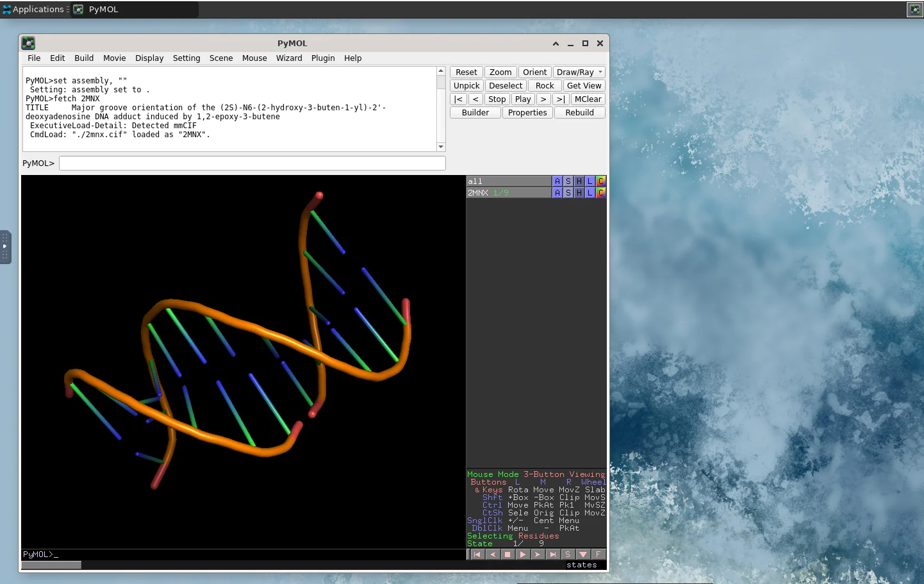Screen dimensions: 924x584
Task: Click the Stop button in panel
Action: (497, 99)
